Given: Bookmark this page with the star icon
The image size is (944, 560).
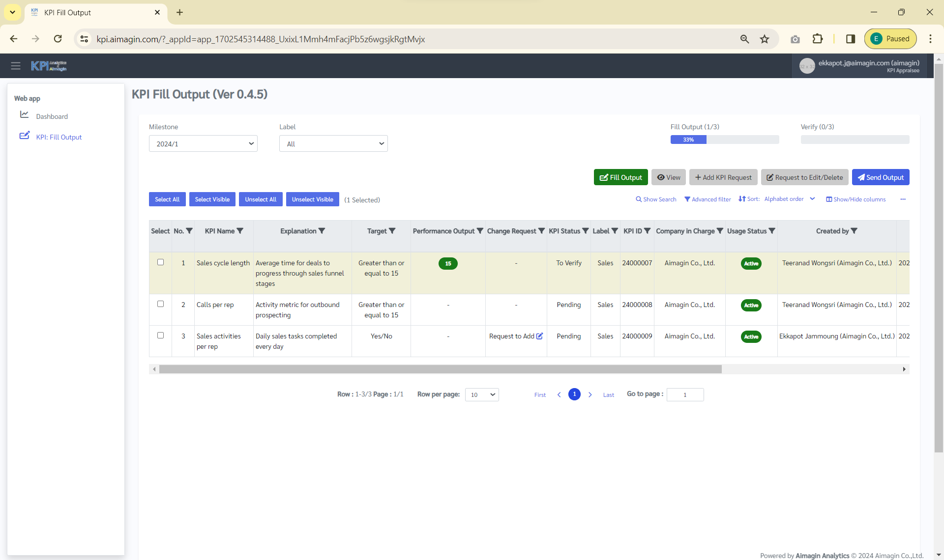Looking at the screenshot, I should [x=765, y=39].
